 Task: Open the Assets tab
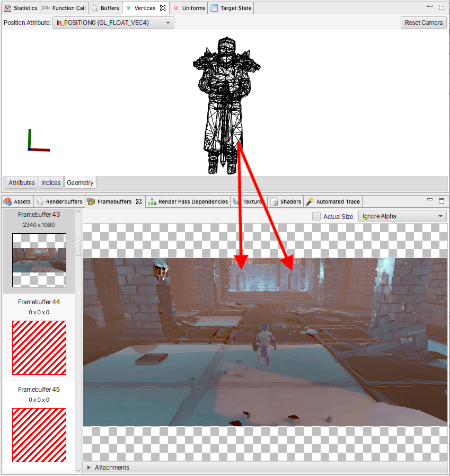coord(18,201)
